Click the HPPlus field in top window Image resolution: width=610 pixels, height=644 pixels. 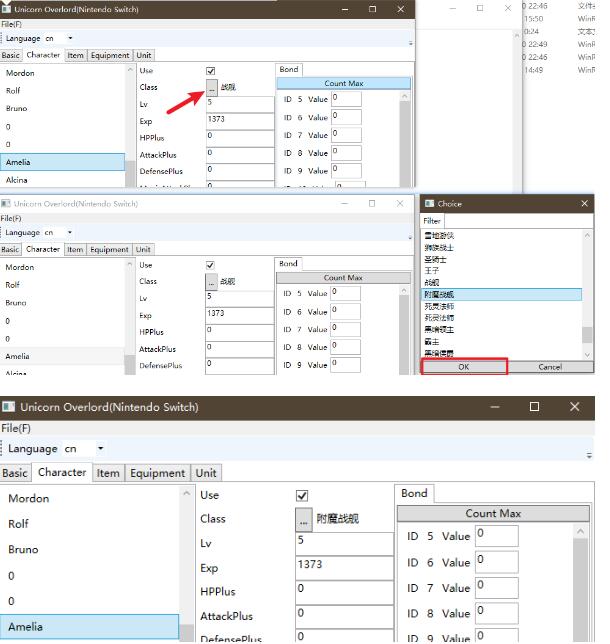[240, 138]
